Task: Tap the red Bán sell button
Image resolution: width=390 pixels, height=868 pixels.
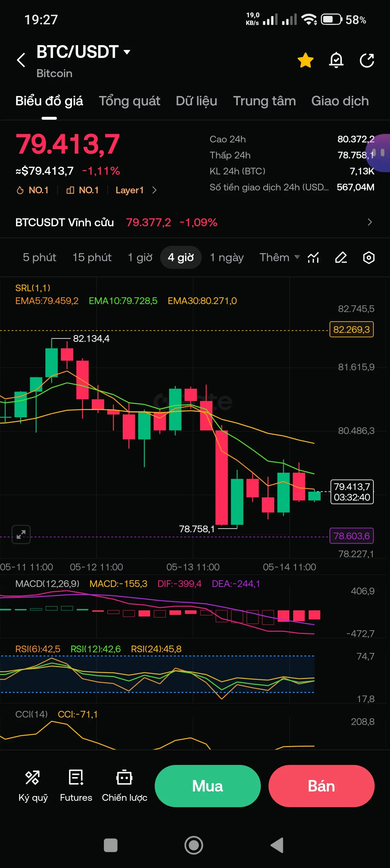Action: [321, 786]
